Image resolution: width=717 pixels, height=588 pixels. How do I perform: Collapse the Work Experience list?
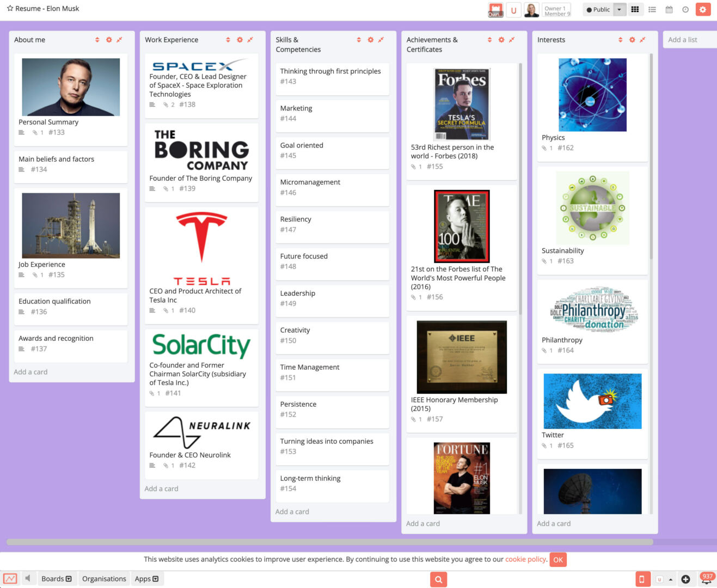pos(250,40)
